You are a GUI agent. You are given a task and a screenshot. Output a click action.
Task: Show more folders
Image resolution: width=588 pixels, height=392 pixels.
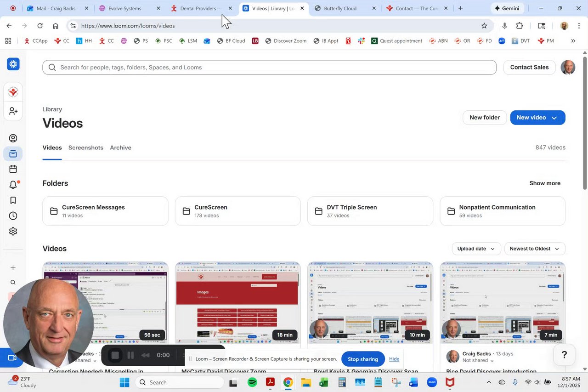click(545, 183)
